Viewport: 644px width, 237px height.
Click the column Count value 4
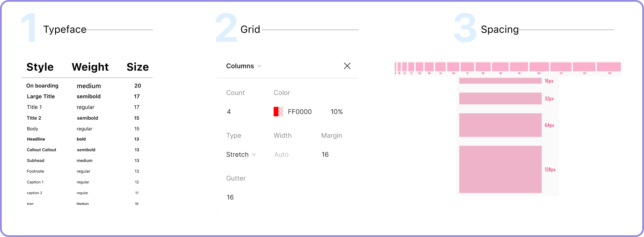[x=229, y=112]
